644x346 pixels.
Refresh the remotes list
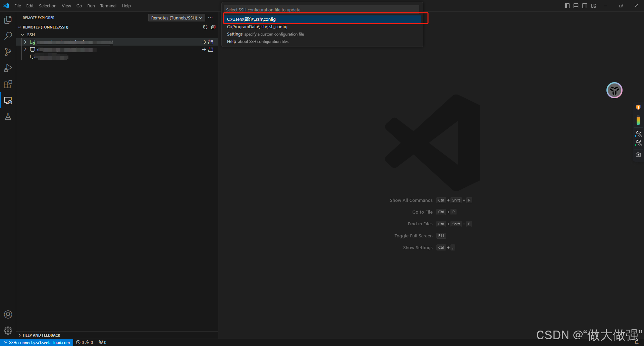tap(205, 27)
